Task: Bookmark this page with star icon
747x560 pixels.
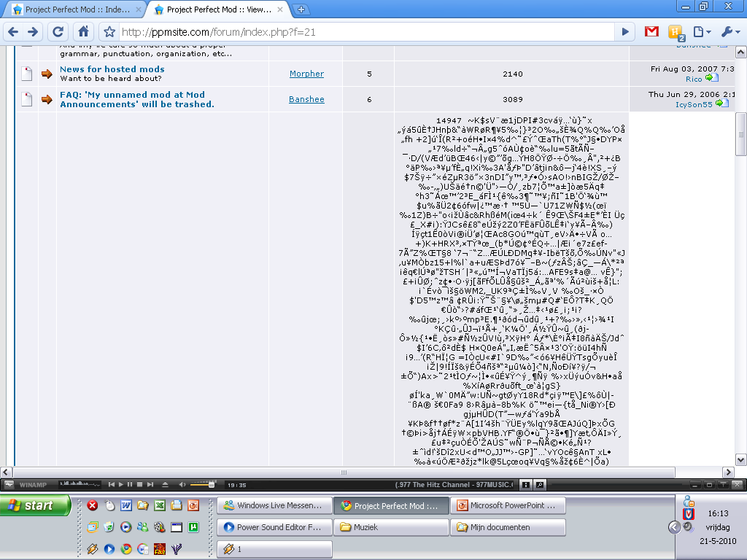Action: pyautogui.click(x=109, y=32)
